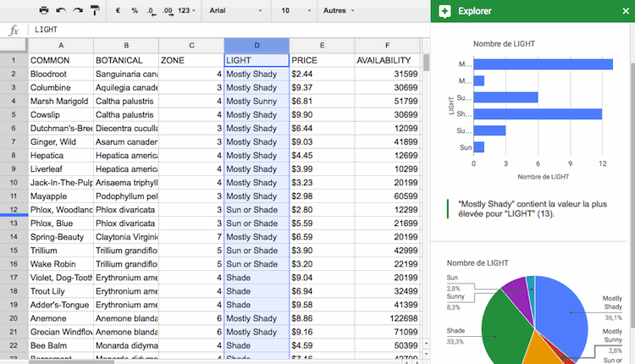Screen dimensions: 635x364
Task: Decrease the number of decimal places
Action: 150,11
